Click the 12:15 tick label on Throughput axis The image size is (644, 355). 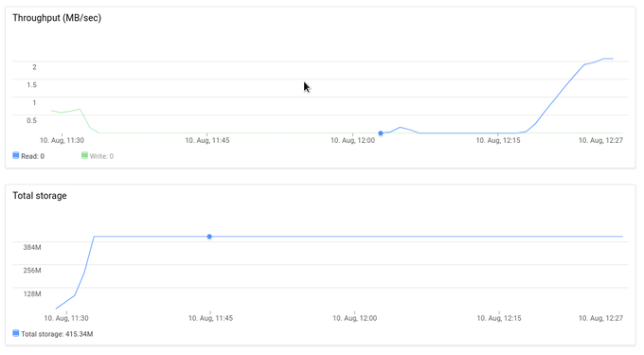[498, 140]
